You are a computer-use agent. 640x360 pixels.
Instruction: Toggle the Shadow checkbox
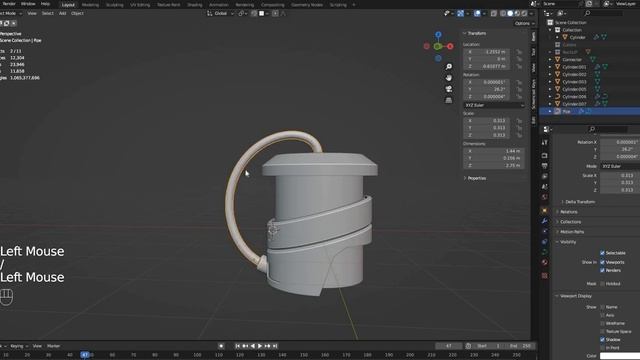click(x=602, y=340)
